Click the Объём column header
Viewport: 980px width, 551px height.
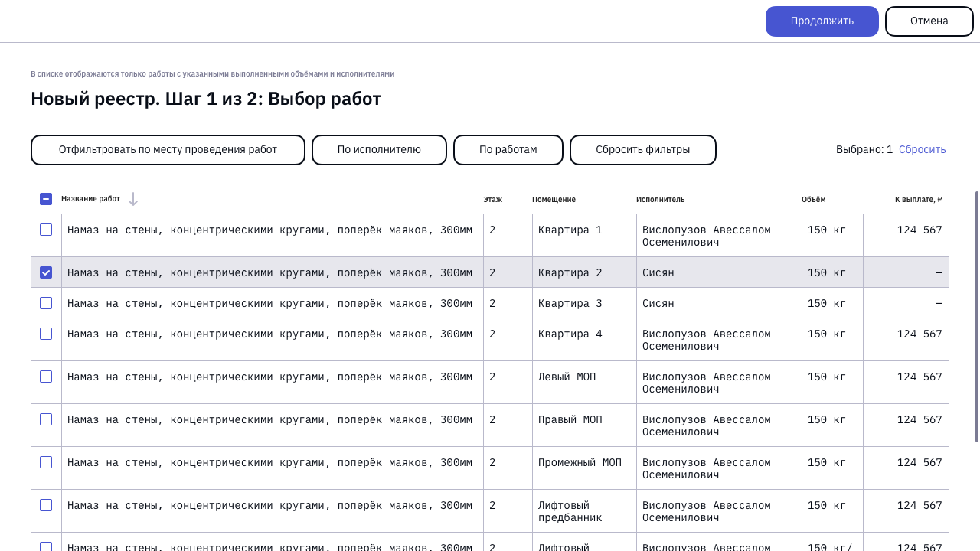(x=814, y=200)
